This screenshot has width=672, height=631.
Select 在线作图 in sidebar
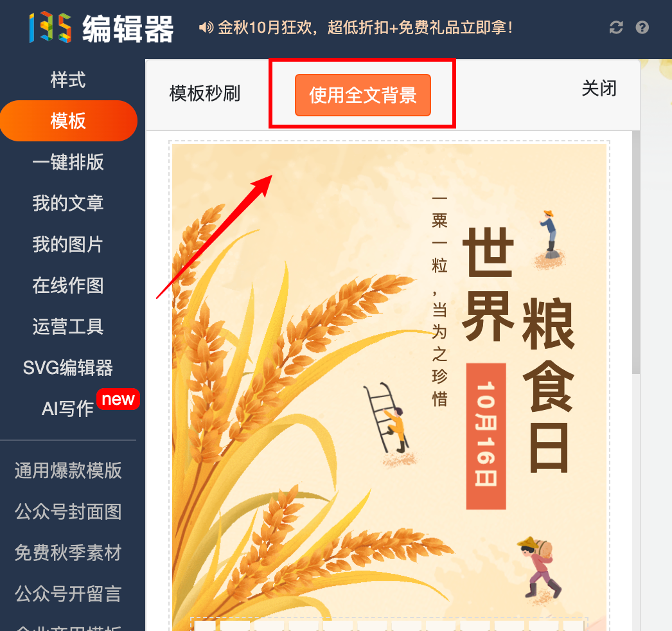coord(68,285)
